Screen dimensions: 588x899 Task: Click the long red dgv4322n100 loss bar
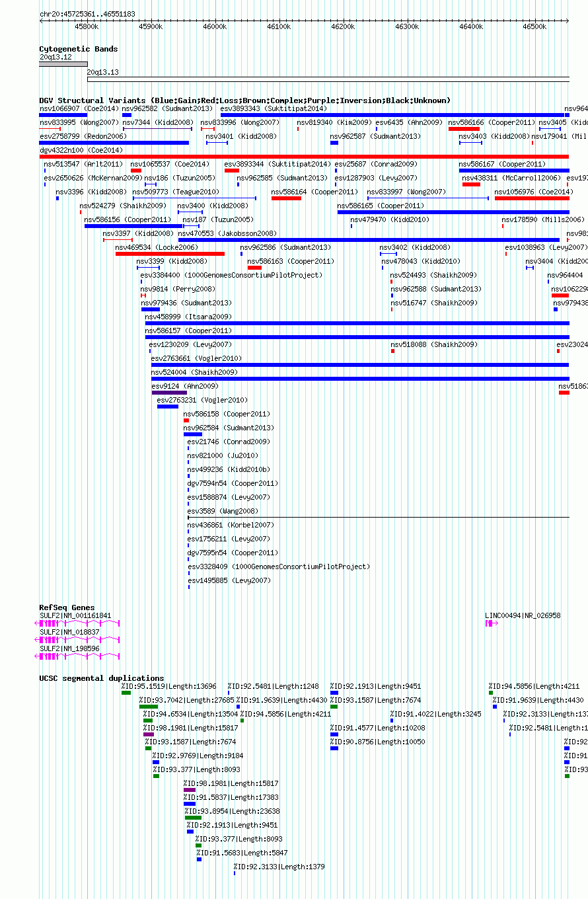click(304, 157)
